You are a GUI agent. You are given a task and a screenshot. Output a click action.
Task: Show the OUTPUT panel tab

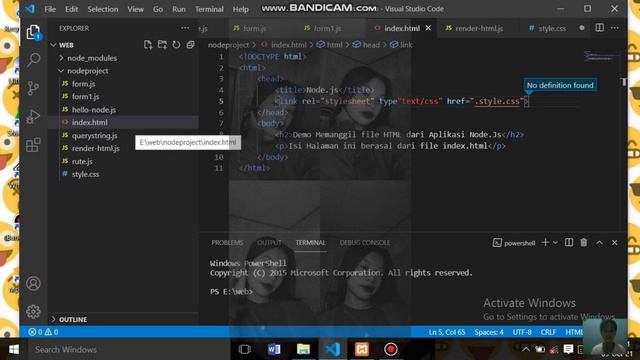(269, 242)
